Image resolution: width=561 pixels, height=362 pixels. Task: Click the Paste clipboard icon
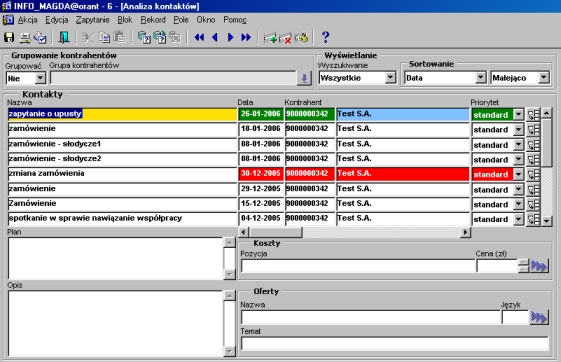(x=119, y=37)
